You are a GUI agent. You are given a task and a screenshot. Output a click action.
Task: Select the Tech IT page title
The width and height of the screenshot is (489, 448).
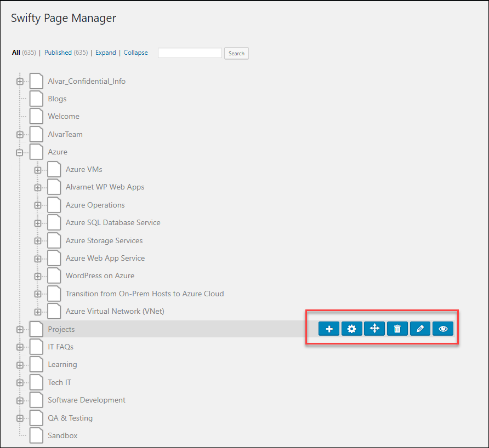pyautogui.click(x=60, y=382)
